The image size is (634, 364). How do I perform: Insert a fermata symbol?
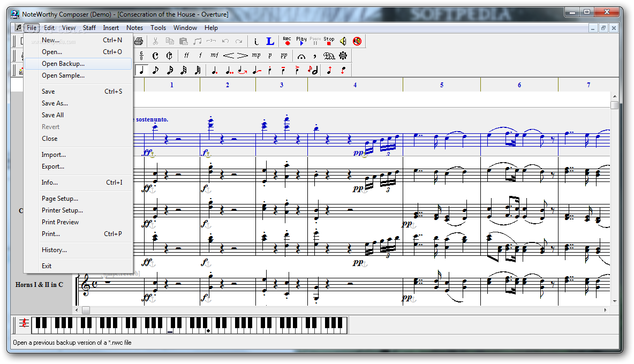(301, 56)
